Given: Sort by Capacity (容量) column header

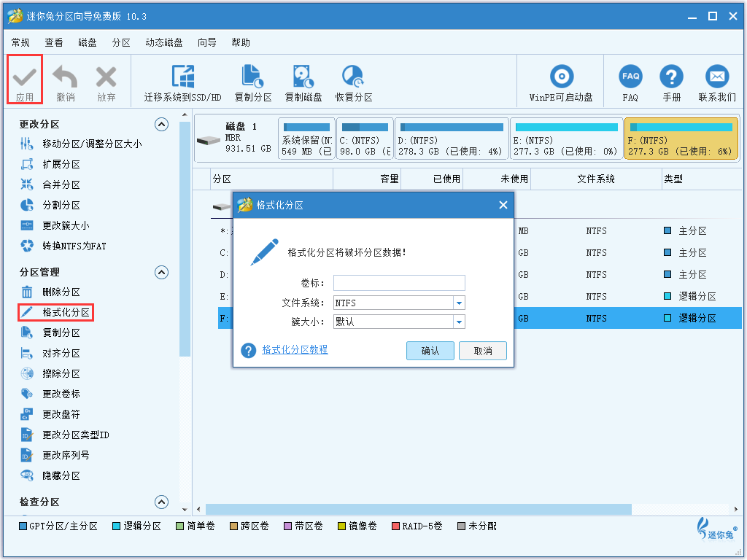Looking at the screenshot, I should (x=367, y=179).
